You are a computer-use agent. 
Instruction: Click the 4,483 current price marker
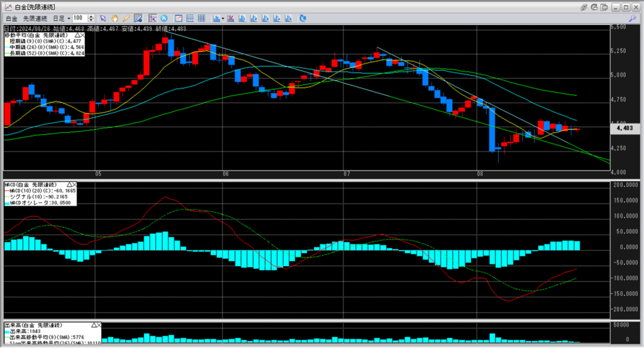(x=625, y=128)
